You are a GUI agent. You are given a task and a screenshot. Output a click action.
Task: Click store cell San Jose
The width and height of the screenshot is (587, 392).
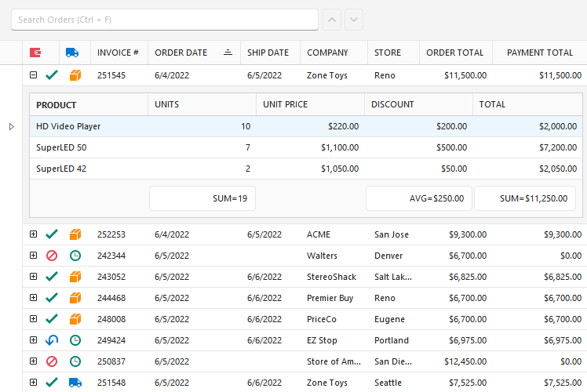tap(392, 234)
